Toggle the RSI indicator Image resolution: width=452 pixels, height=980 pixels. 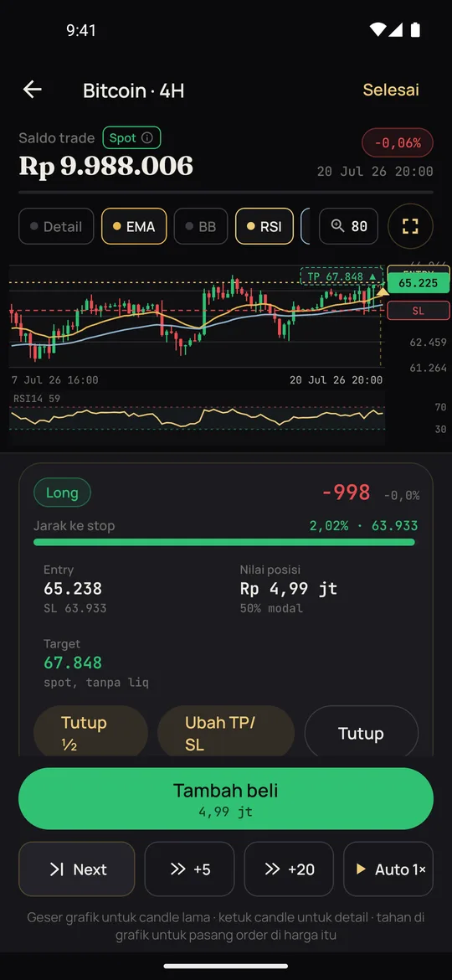264,226
